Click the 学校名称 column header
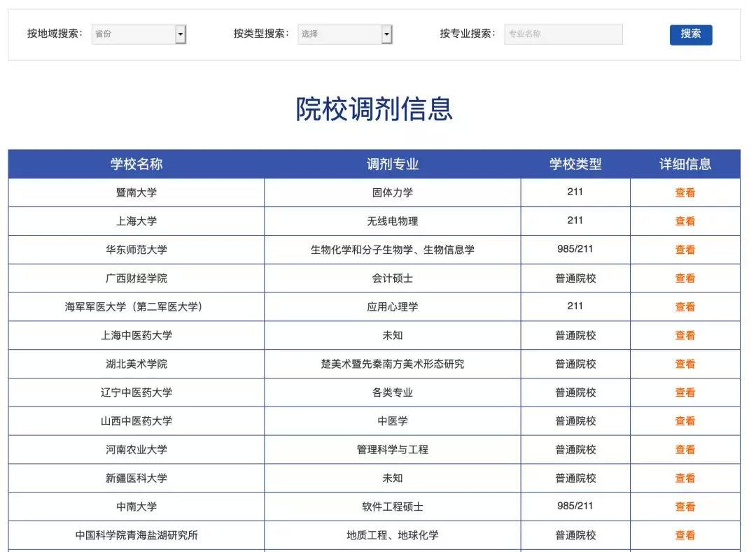Viewport: 756px width, 552px height. pyautogui.click(x=136, y=164)
